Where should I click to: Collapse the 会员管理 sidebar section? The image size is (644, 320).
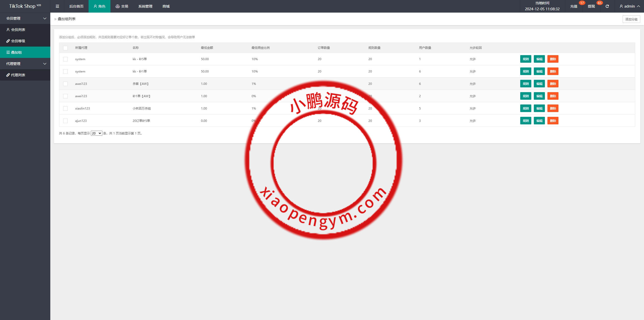tap(25, 18)
